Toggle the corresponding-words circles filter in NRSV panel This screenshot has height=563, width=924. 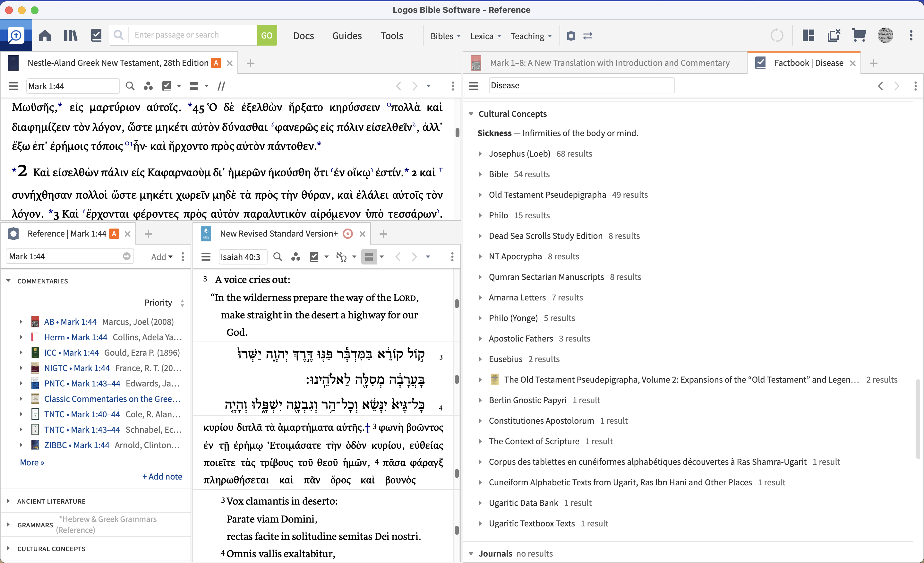tap(296, 257)
